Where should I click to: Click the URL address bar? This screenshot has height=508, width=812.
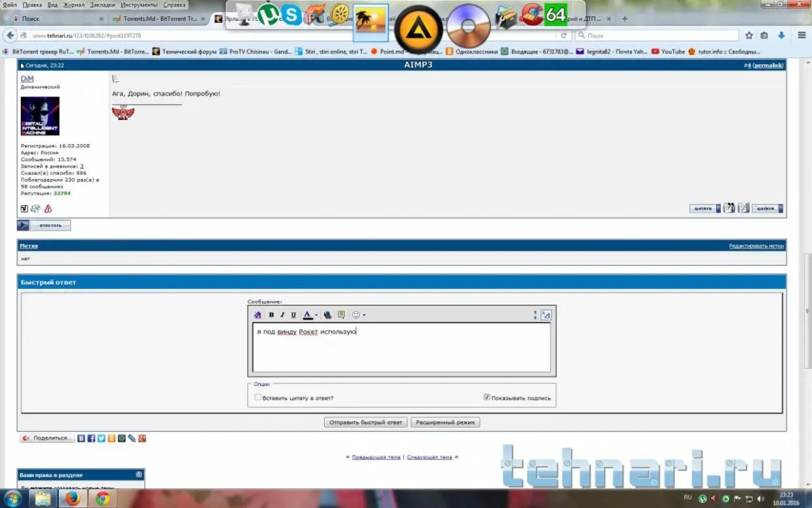pos(295,35)
